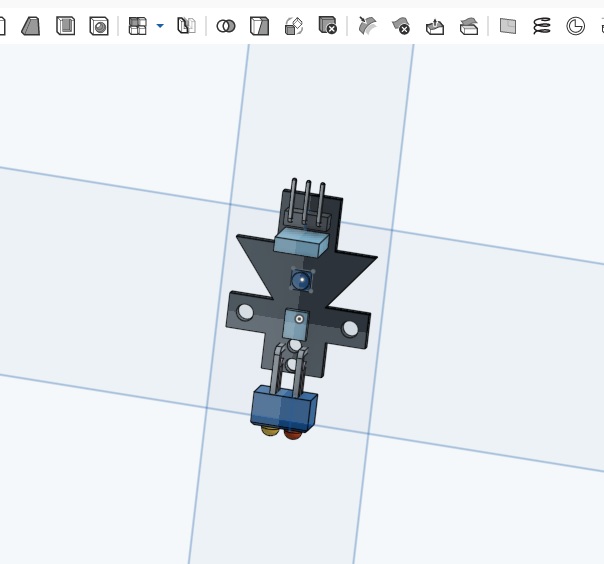Select the orange-red LED lens at the bottom
The width and height of the screenshot is (604, 564).
pos(293,434)
